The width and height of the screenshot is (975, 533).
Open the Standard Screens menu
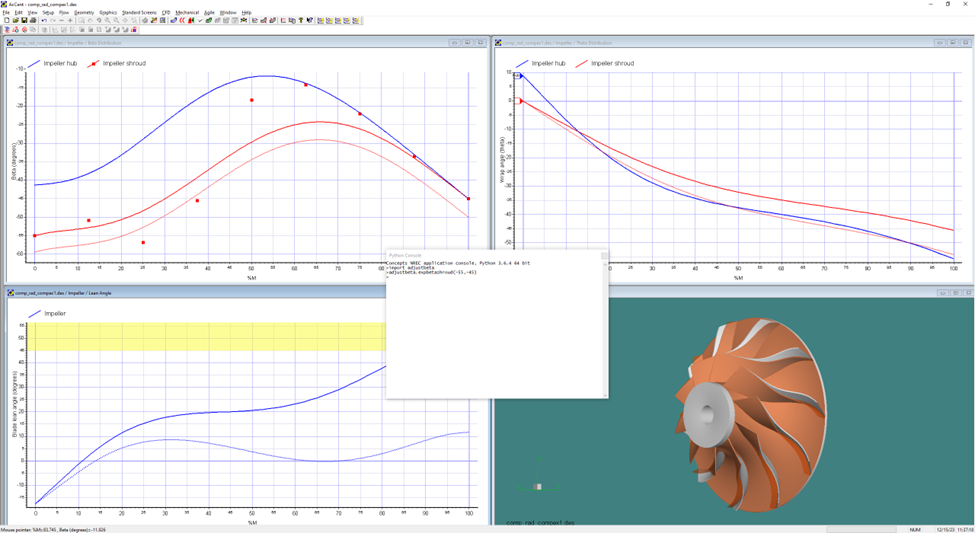pos(139,12)
